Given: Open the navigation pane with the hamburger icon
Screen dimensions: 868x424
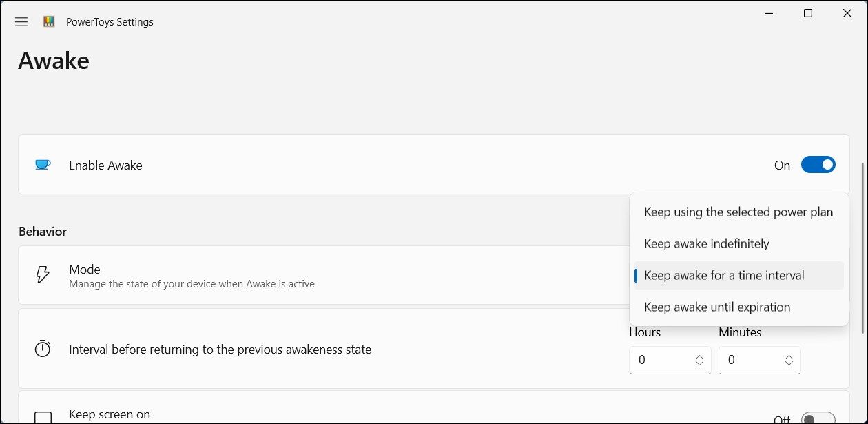Looking at the screenshot, I should tap(21, 21).
